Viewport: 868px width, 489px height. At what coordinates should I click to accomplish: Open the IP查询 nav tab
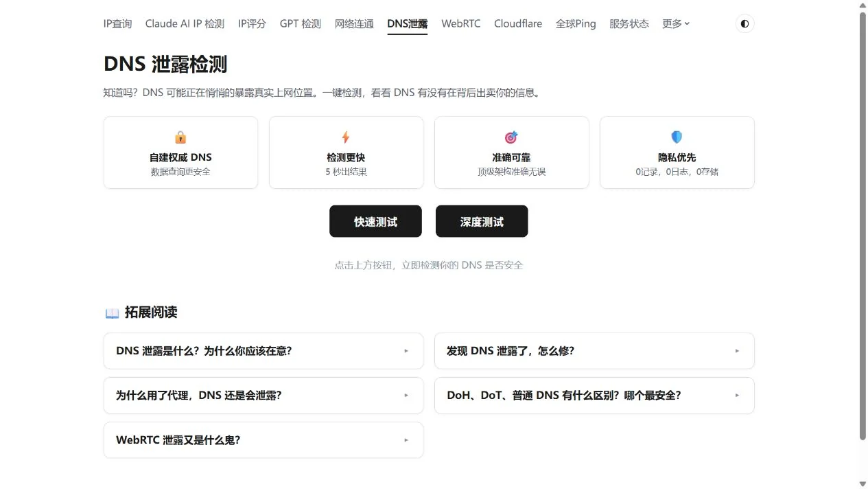tap(117, 23)
